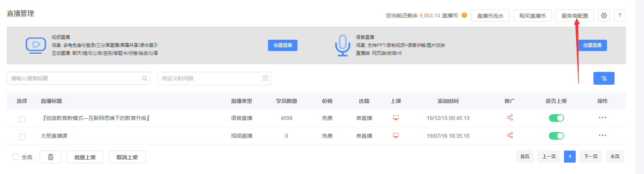Open the 大班直播课 title

pos(54,136)
